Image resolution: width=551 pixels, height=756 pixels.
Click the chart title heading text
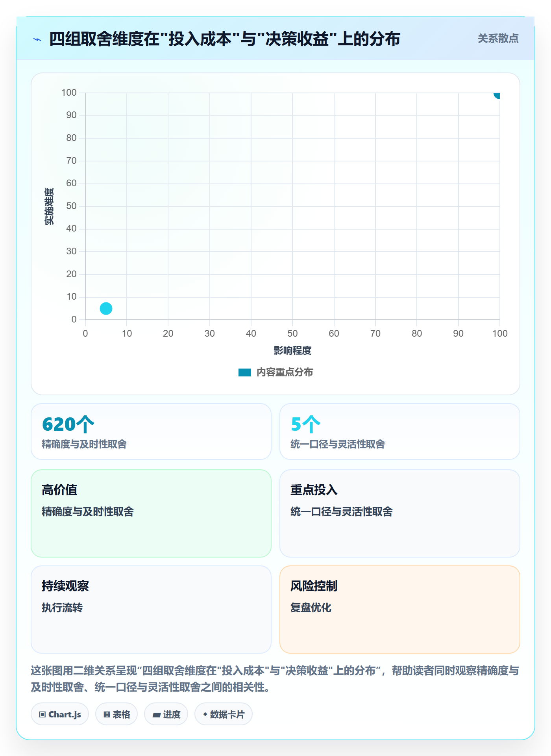tap(224, 39)
